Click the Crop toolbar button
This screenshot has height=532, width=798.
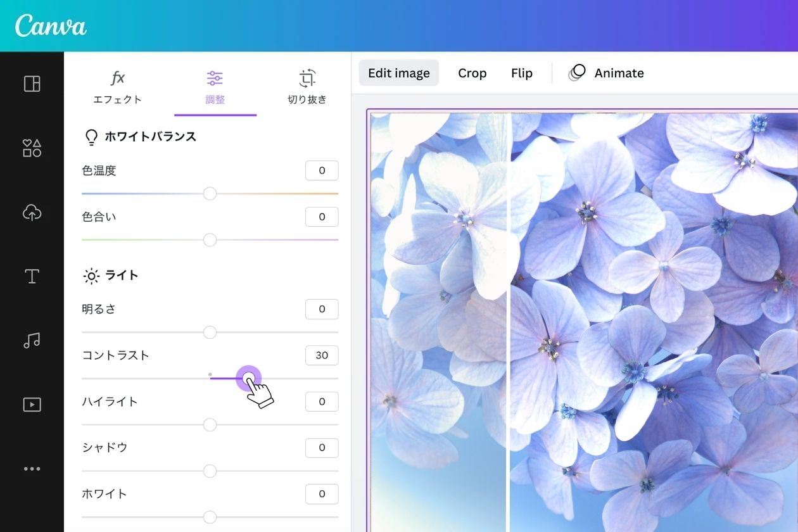click(x=472, y=73)
